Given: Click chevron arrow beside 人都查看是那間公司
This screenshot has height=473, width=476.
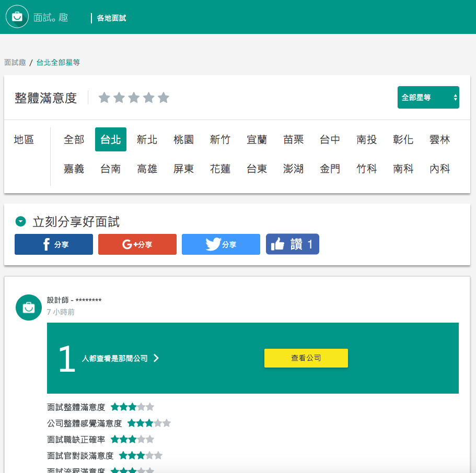Looking at the screenshot, I should 156,358.
